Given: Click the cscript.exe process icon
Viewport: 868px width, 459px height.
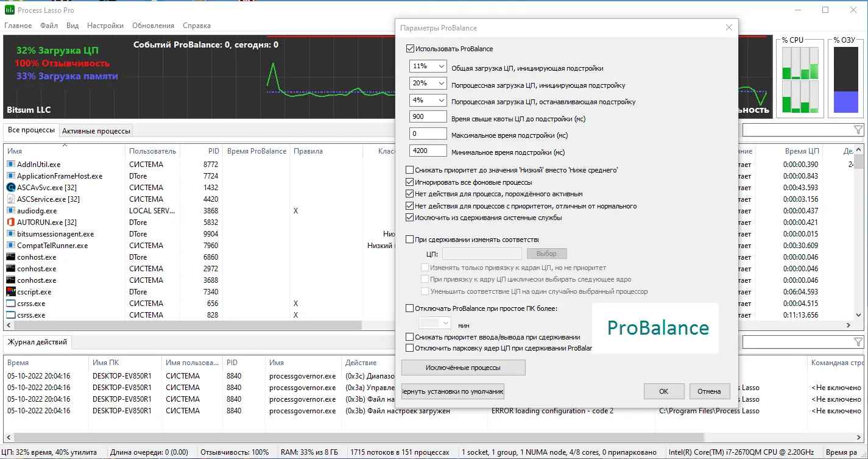Looking at the screenshot, I should pyautogui.click(x=10, y=292).
